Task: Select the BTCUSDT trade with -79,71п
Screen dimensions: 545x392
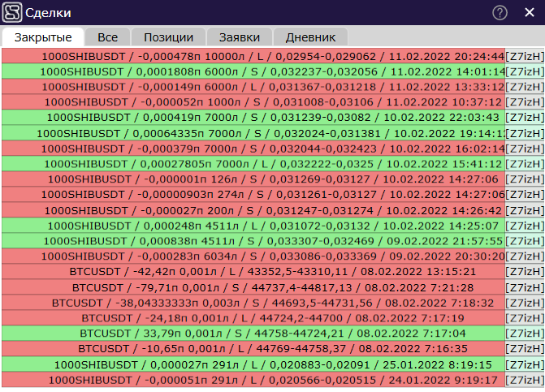Action: [x=253, y=287]
